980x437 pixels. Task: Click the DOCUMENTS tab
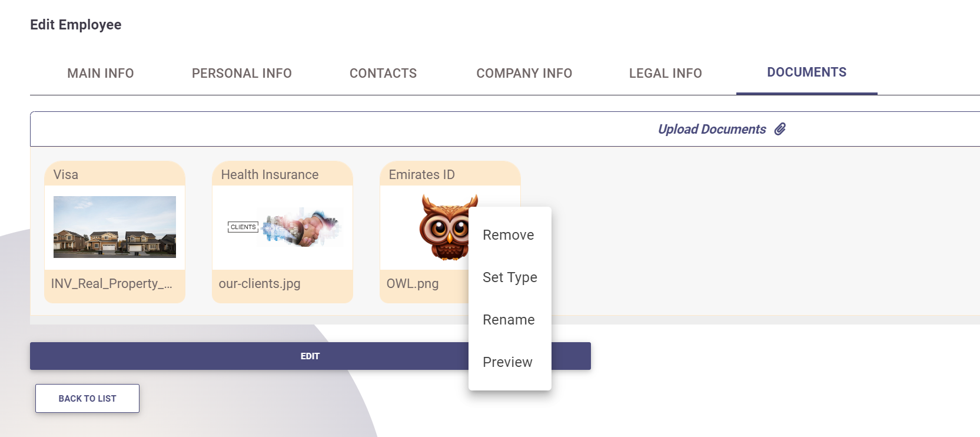coord(806,72)
